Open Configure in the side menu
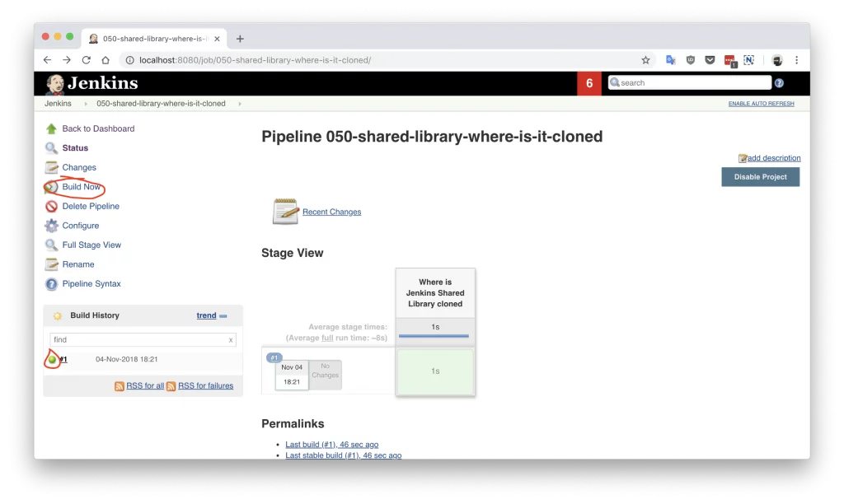This screenshot has width=844, height=504. 80,226
